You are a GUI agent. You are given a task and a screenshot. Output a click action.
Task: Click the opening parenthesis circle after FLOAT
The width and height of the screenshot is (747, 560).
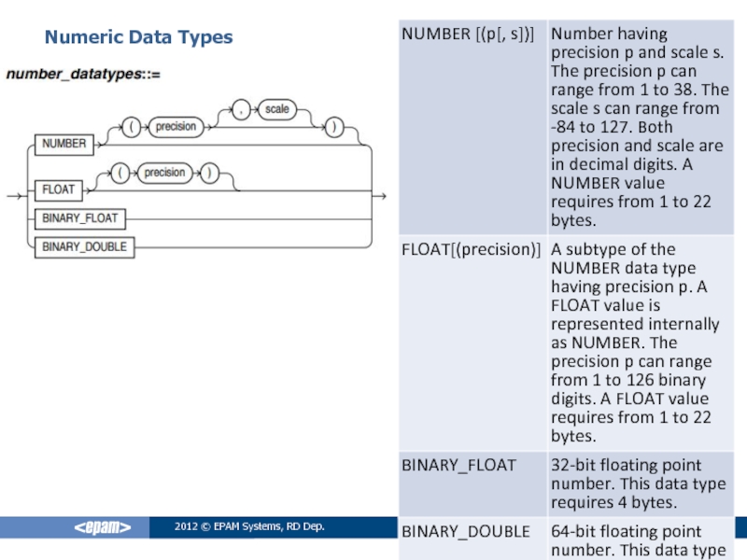[x=122, y=173]
